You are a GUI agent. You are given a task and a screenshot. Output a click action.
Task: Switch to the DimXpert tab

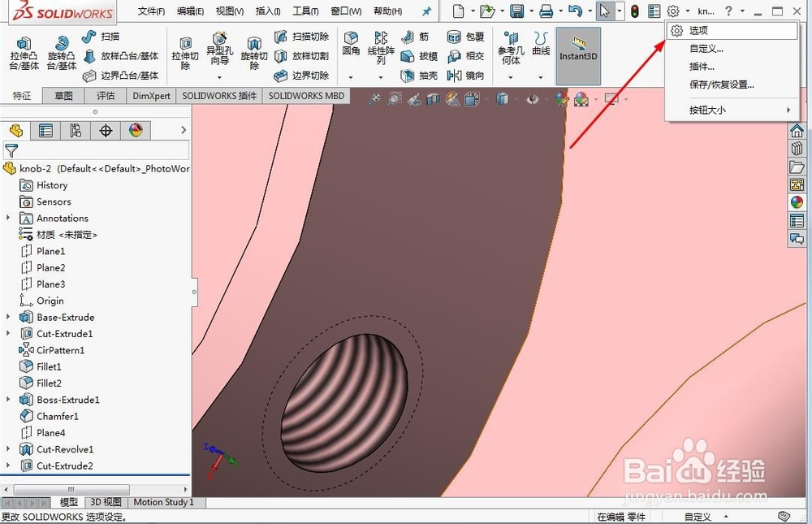pos(151,95)
